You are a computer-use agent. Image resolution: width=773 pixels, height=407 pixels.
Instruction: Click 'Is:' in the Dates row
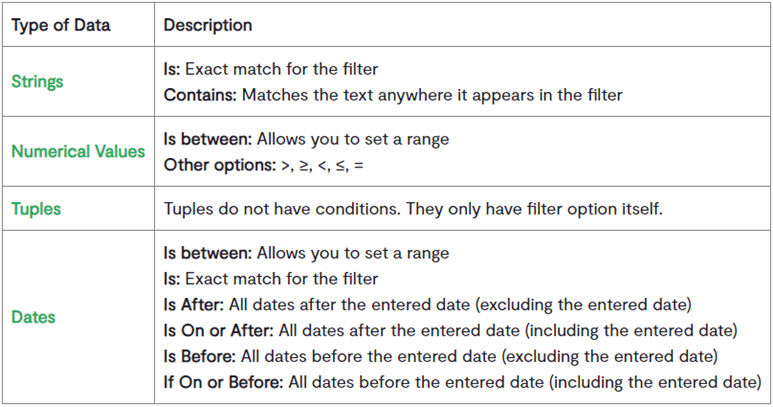coord(172,279)
